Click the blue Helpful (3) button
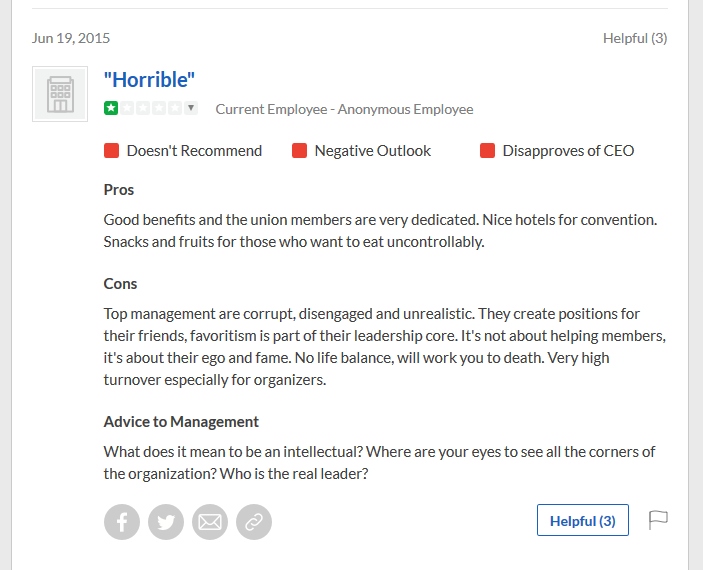The height and width of the screenshot is (570, 703). [x=582, y=520]
